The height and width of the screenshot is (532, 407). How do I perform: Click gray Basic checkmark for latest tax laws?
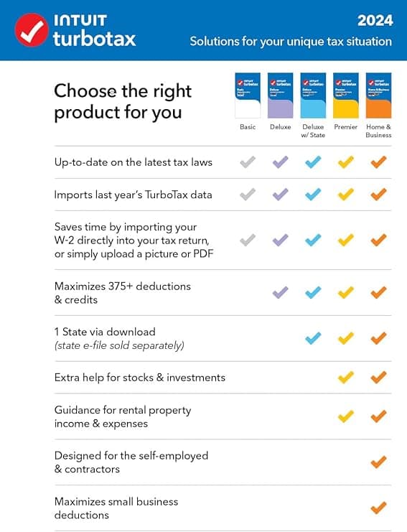pos(248,162)
